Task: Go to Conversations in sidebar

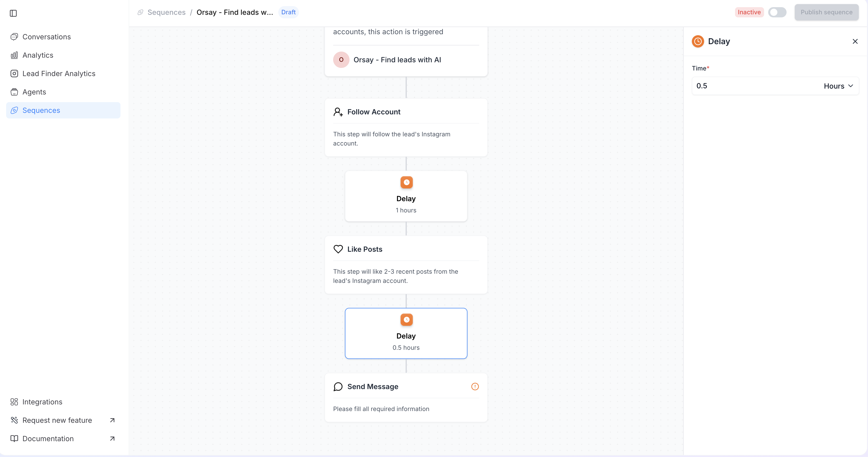Action: (x=46, y=37)
